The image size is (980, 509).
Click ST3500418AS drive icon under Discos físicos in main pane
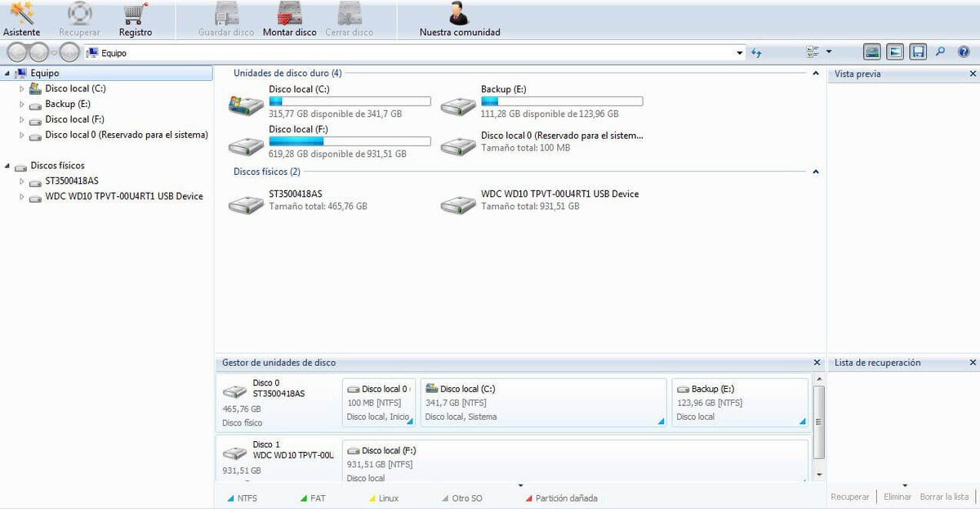(x=246, y=203)
